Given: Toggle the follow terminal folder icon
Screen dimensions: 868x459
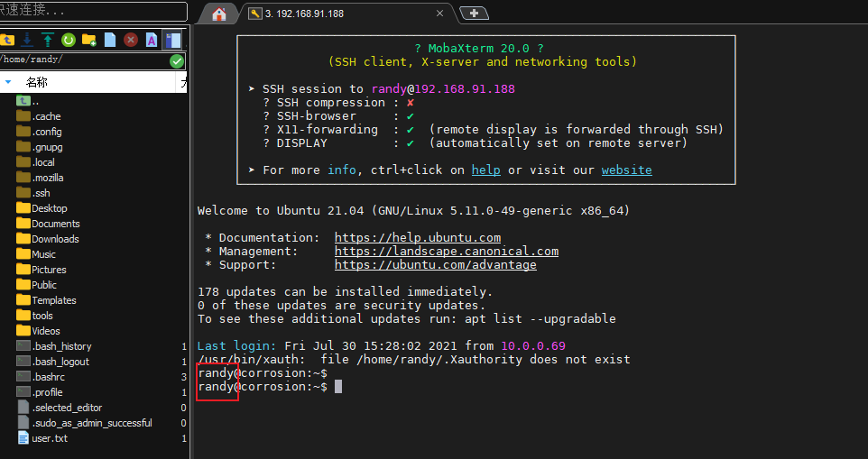Looking at the screenshot, I should [172, 40].
